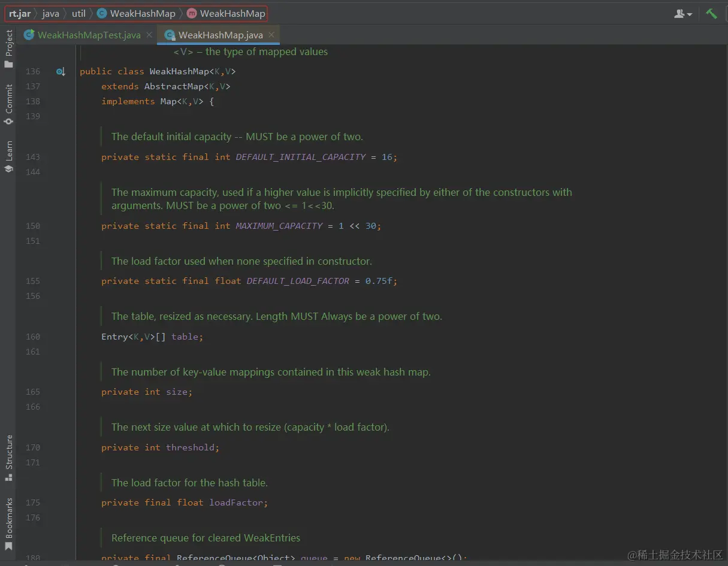Open the user account dropdown

click(683, 13)
